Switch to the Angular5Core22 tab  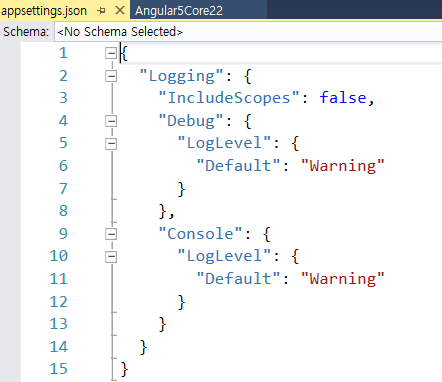pyautogui.click(x=179, y=11)
